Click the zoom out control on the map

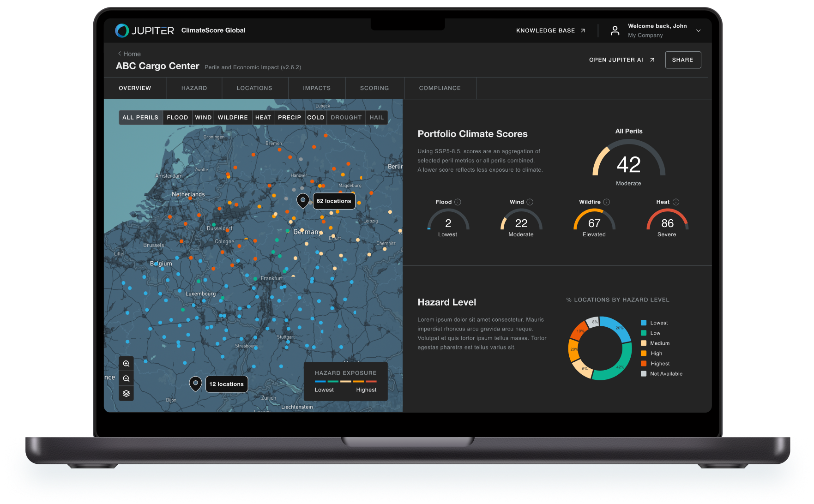pyautogui.click(x=126, y=378)
